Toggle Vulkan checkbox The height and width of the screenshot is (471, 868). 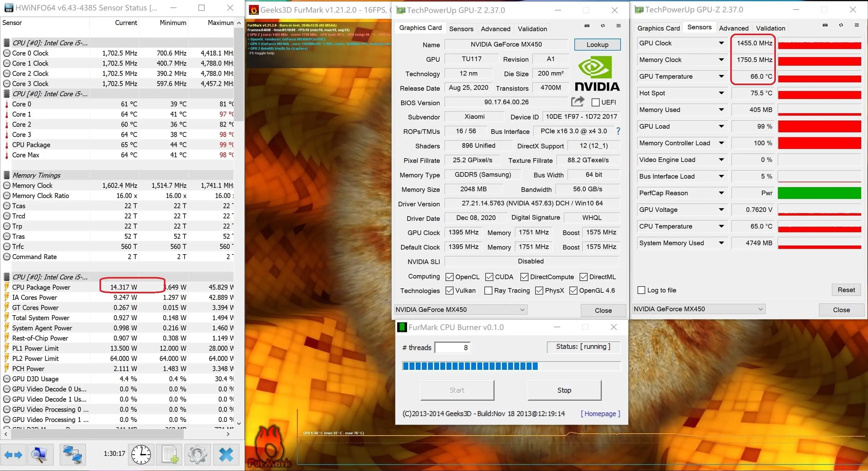(449, 291)
